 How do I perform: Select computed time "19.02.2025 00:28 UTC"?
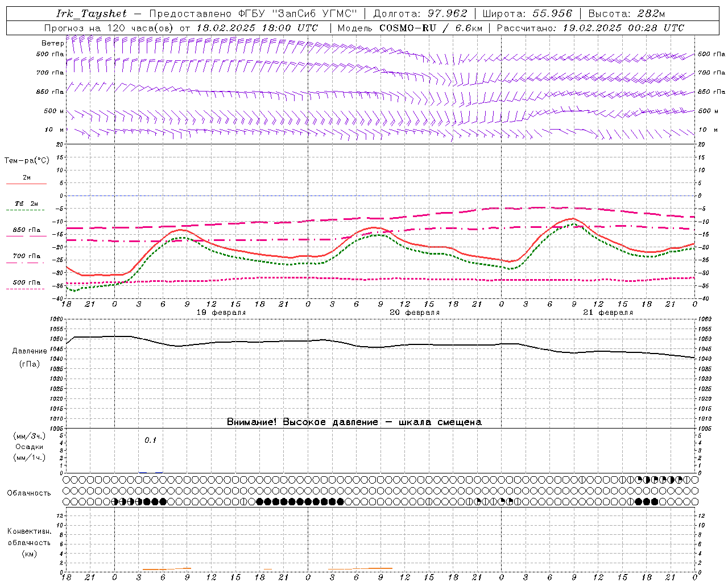click(x=623, y=28)
